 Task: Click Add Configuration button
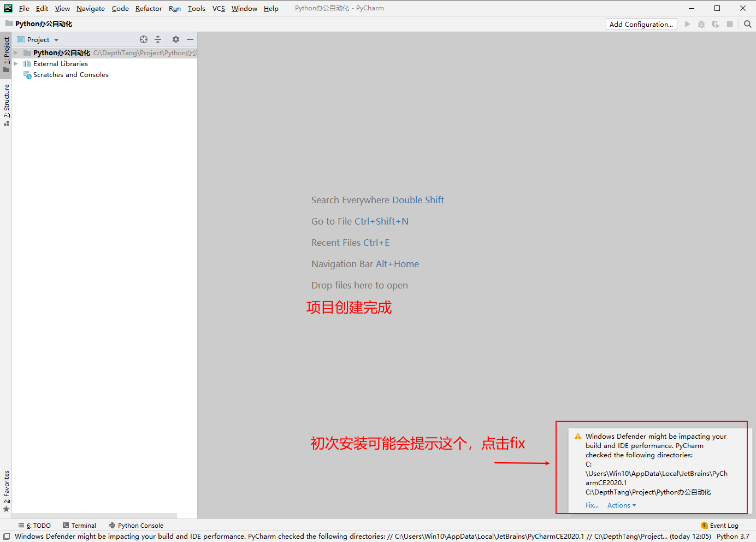click(641, 24)
